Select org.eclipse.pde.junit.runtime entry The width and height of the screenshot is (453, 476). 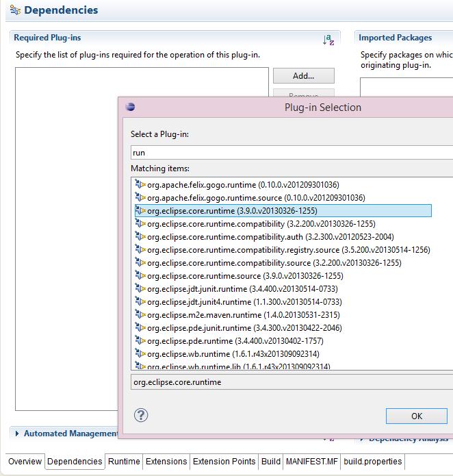[x=238, y=328]
